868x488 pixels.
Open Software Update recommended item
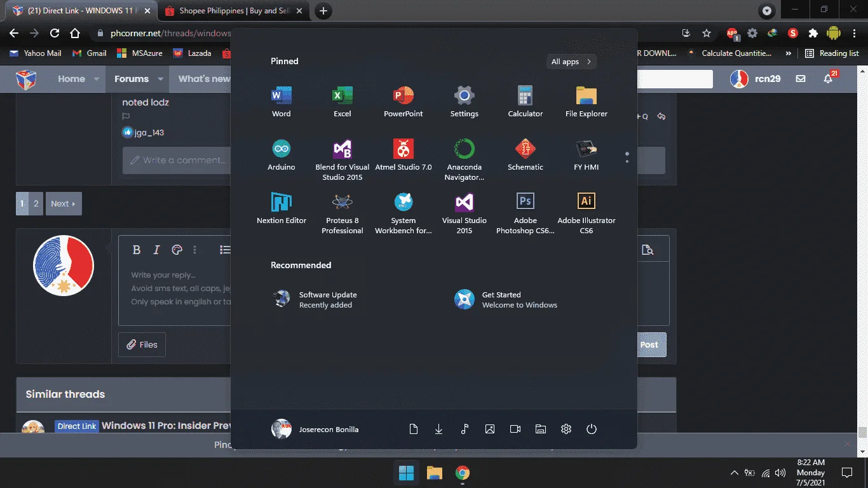click(315, 299)
